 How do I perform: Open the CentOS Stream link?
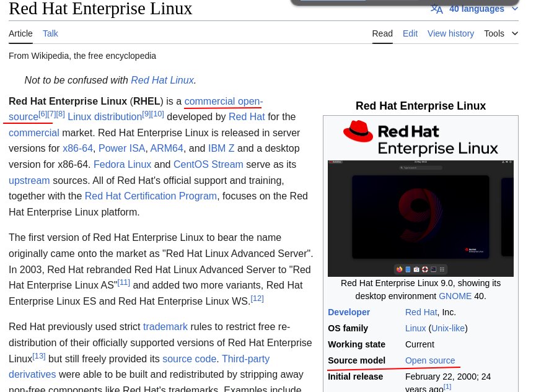coord(208,164)
